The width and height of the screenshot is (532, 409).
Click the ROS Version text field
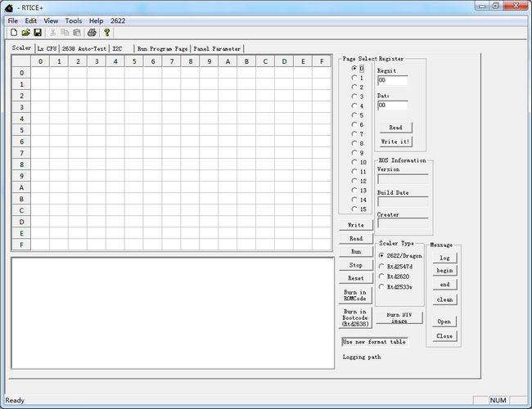point(403,178)
